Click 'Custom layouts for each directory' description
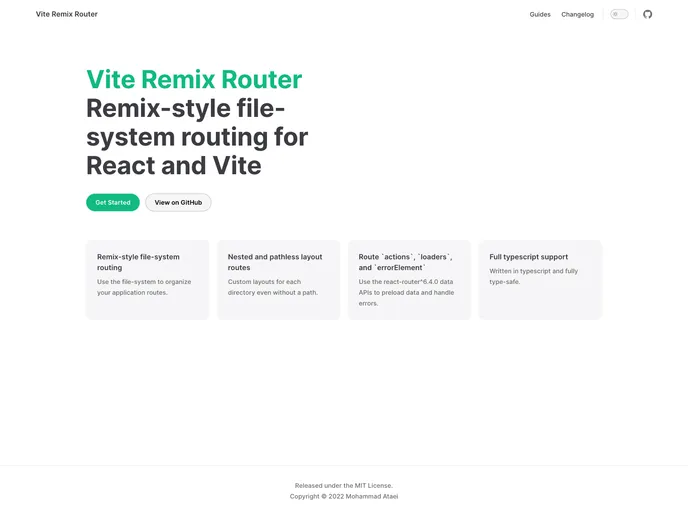Viewport: 688px width, 512px height. point(272,287)
